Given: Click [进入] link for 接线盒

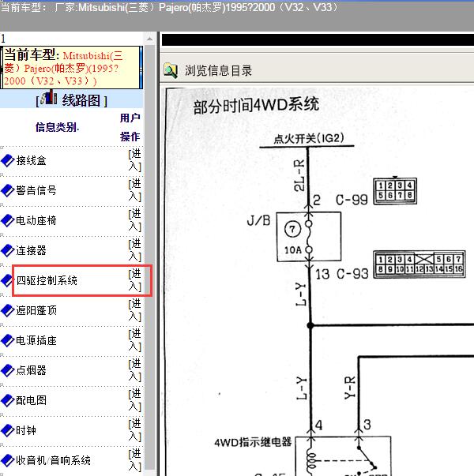Looking at the screenshot, I should coord(135,160).
